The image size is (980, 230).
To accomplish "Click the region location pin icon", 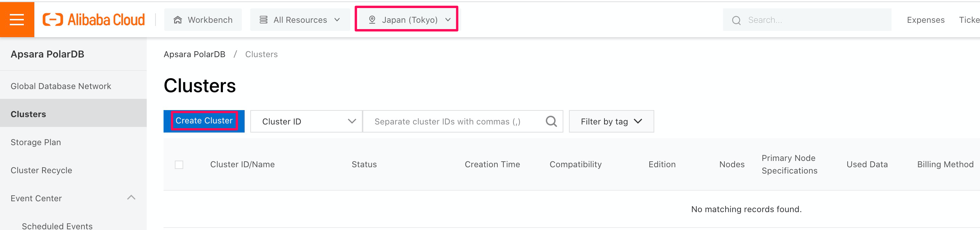I will tap(372, 20).
